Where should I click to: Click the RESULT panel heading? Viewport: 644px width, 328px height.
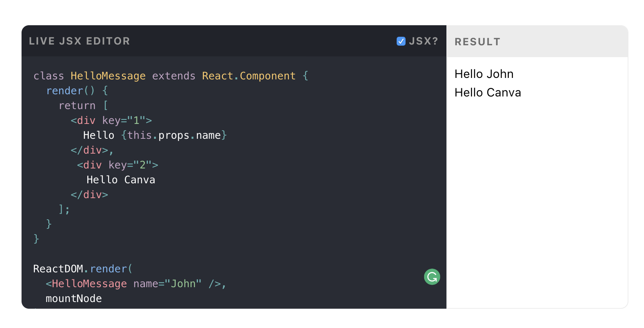[x=477, y=42]
